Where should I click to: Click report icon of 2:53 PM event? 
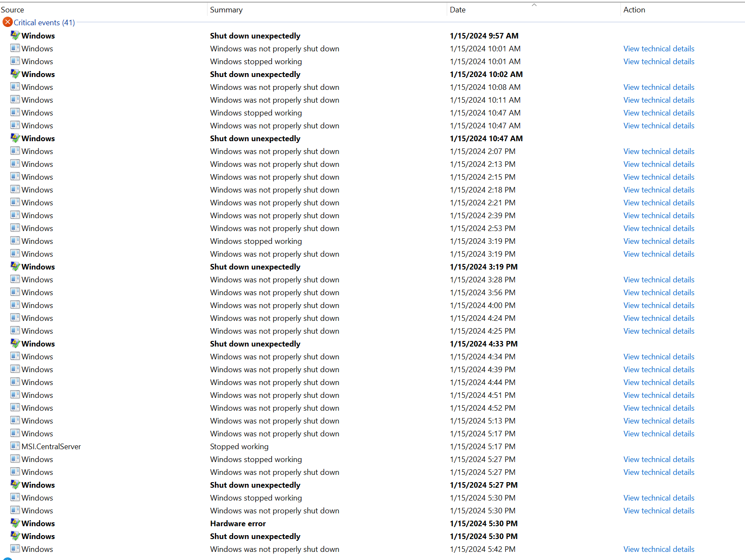(15, 228)
